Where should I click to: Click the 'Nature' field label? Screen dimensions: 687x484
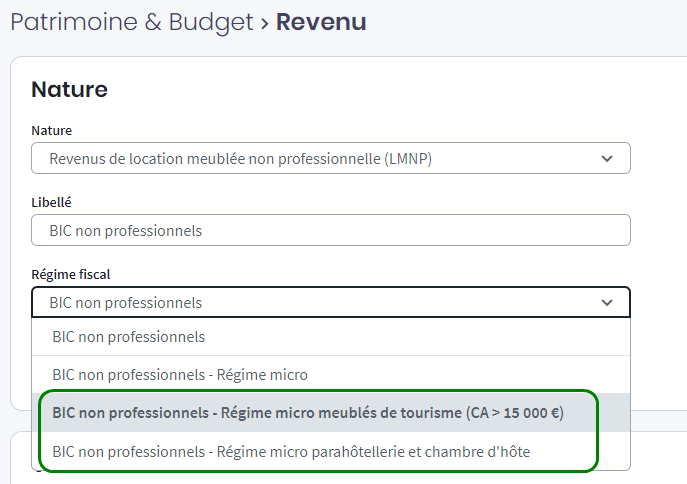click(51, 130)
